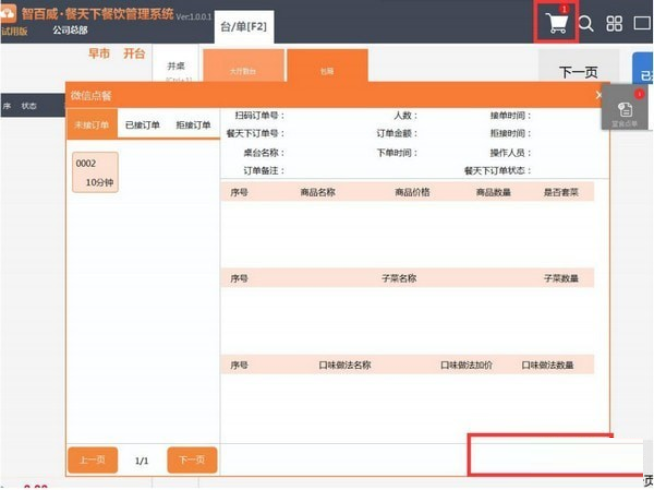655x492 pixels.
Task: Close the 微信点餐 dialog
Action: (x=599, y=95)
